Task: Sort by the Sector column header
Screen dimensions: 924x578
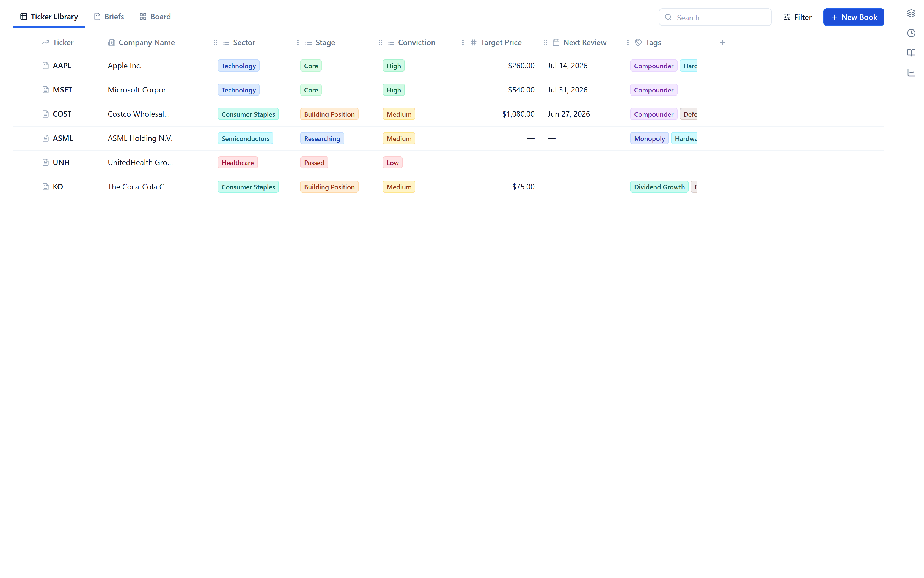Action: [x=244, y=42]
